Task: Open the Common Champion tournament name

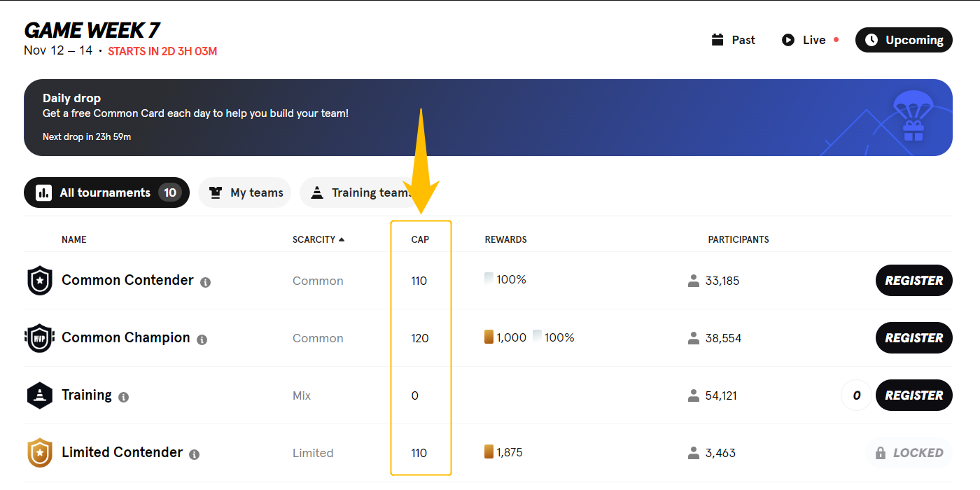Action: tap(126, 337)
